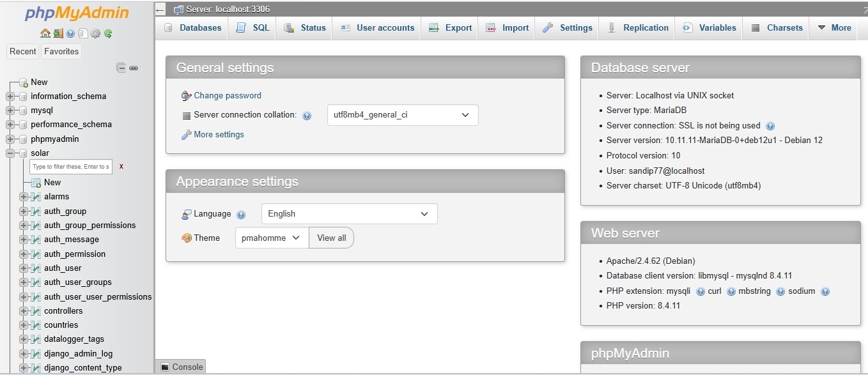Image resolution: width=868 pixels, height=375 pixels.
Task: Expand the django_admin_log table node
Action: pos(24,354)
